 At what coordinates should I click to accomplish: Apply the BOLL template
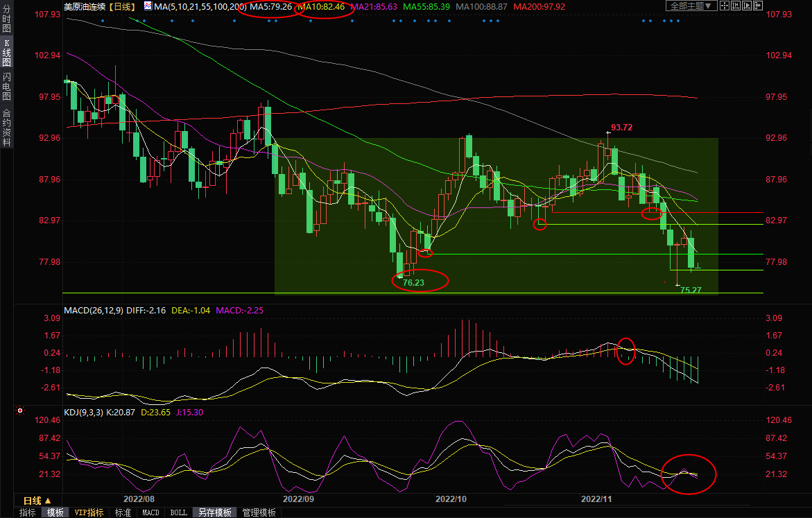pyautogui.click(x=178, y=512)
